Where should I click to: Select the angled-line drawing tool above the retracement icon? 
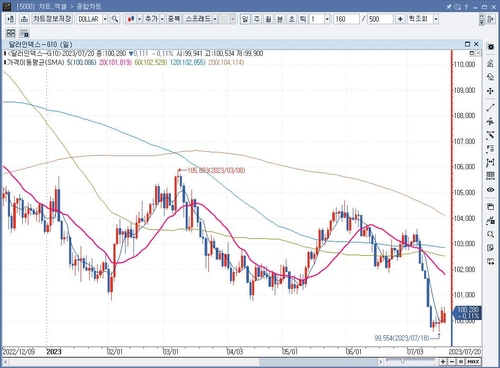[x=491, y=135]
